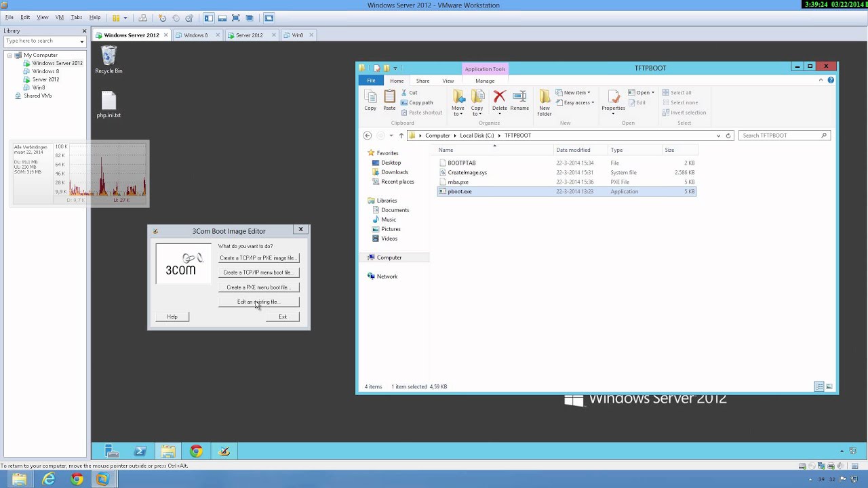Open Network in Explorer navigation pane
868x488 pixels.
[x=387, y=277]
